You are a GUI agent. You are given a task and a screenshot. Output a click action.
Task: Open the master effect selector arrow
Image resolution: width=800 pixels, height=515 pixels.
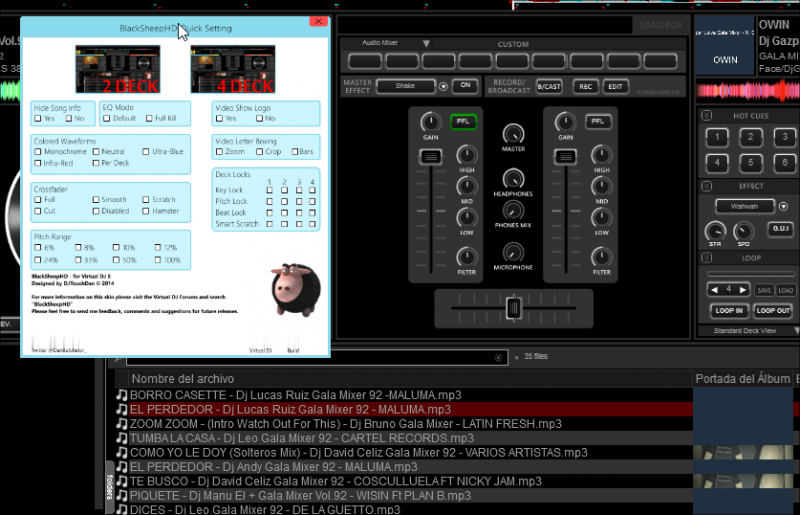[443, 87]
